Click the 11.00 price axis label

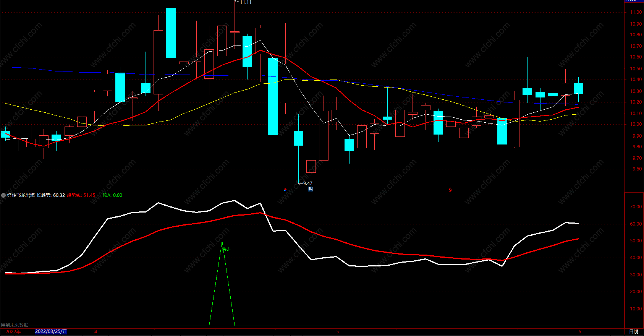coord(636,12)
